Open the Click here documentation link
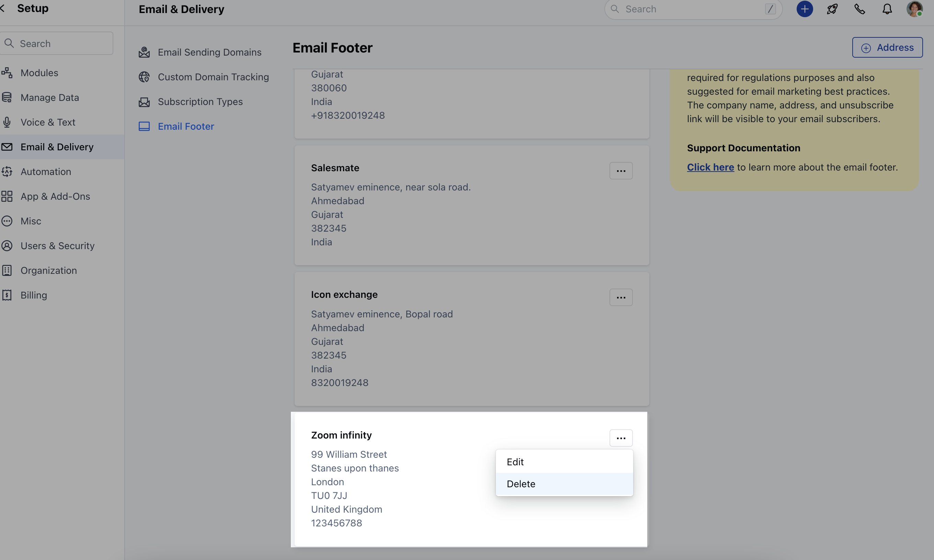 point(710,167)
